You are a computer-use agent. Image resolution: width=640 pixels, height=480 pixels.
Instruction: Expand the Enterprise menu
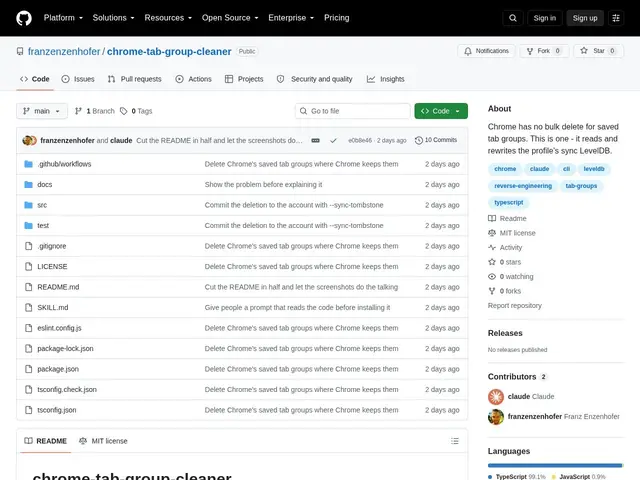click(291, 18)
